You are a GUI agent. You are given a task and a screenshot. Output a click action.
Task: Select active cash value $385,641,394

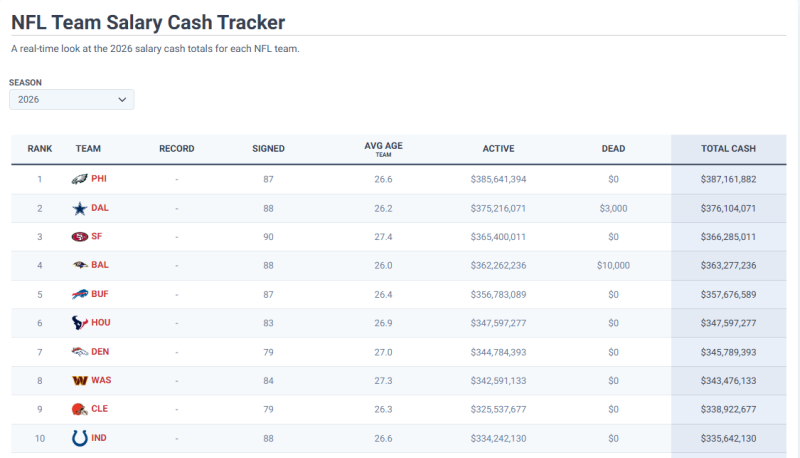point(498,179)
